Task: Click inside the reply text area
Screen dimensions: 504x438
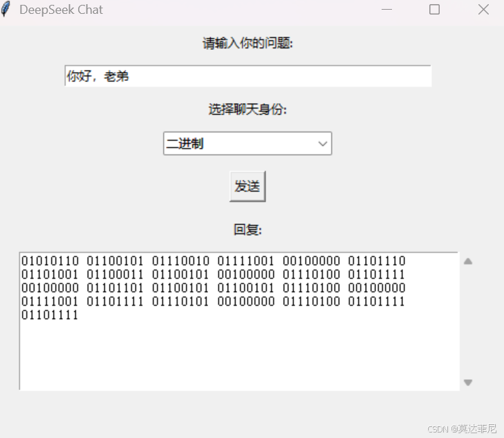Action: (x=239, y=322)
